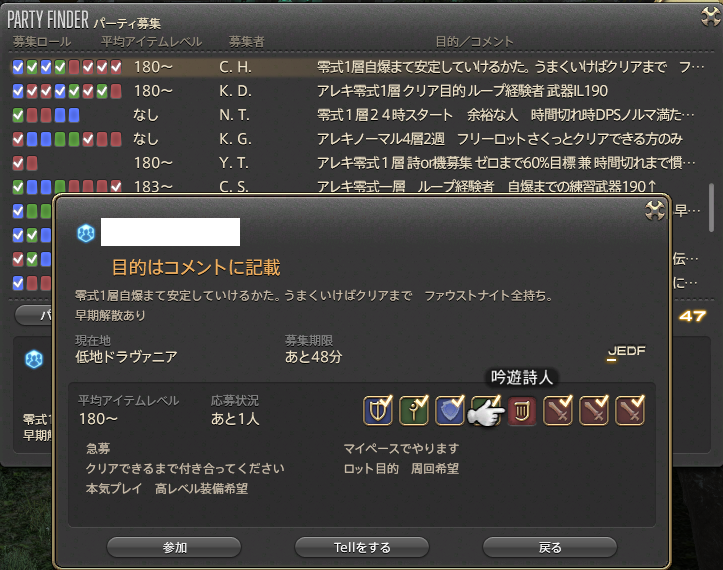Click the 戻る back button
723x570 pixels.
coord(550,547)
